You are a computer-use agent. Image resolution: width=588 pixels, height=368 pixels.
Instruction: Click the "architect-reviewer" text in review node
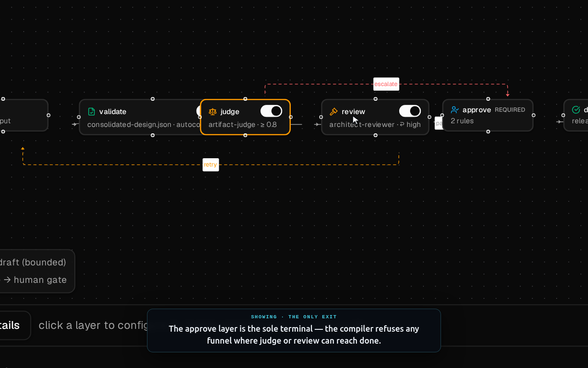point(362,125)
